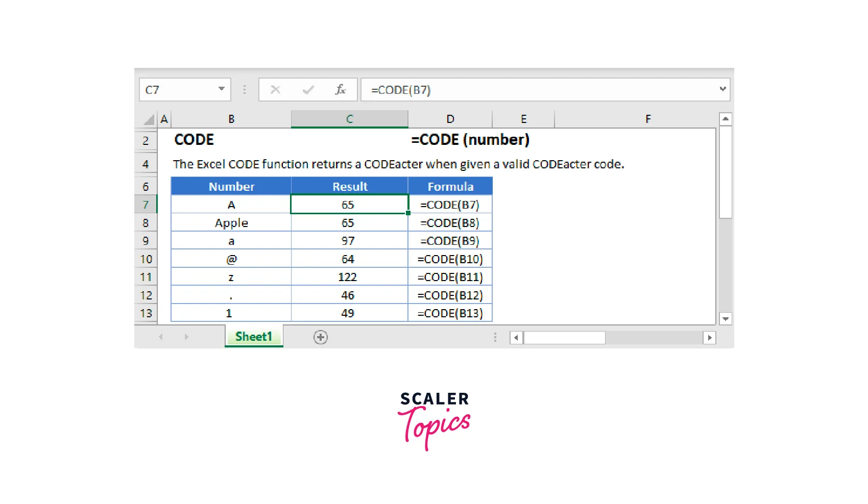Select the cell containing Apple
Screen dimensions: 868x504
[x=231, y=223]
